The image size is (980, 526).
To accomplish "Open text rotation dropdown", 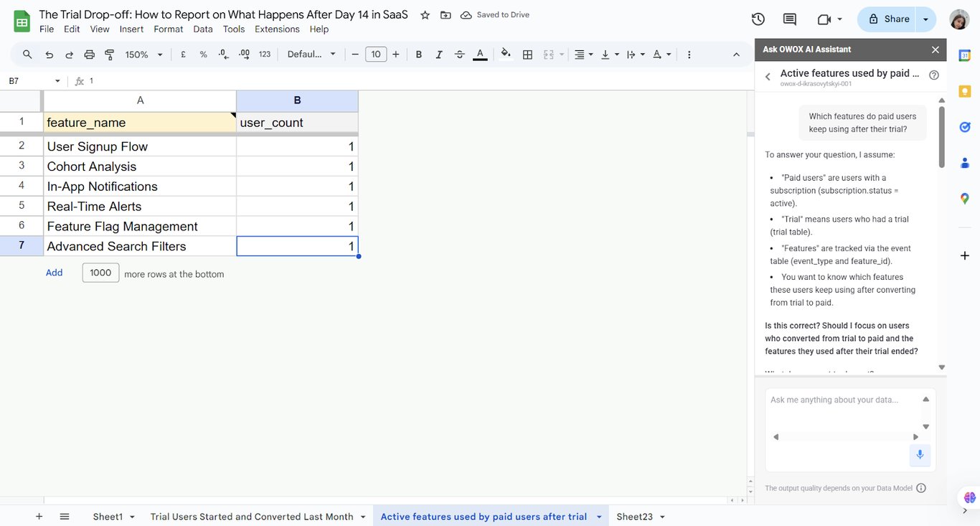I will (661, 55).
